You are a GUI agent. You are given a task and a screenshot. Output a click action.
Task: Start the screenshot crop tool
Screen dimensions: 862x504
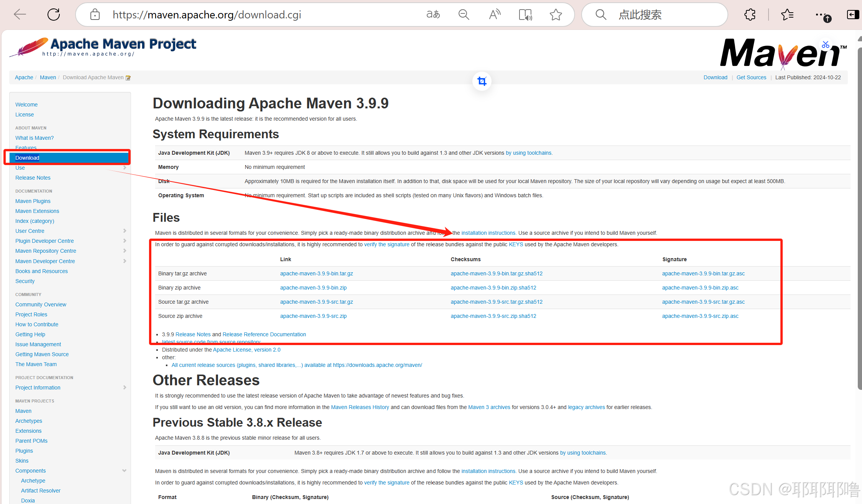(482, 81)
